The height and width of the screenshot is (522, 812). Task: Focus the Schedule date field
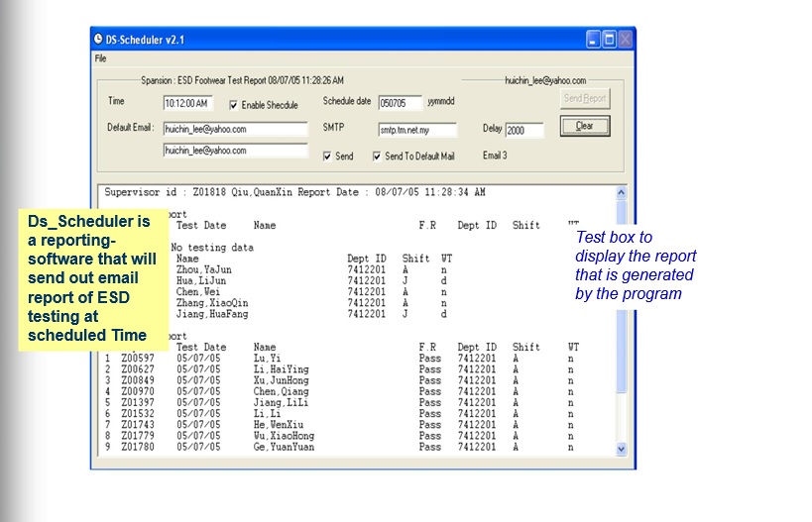[x=400, y=103]
